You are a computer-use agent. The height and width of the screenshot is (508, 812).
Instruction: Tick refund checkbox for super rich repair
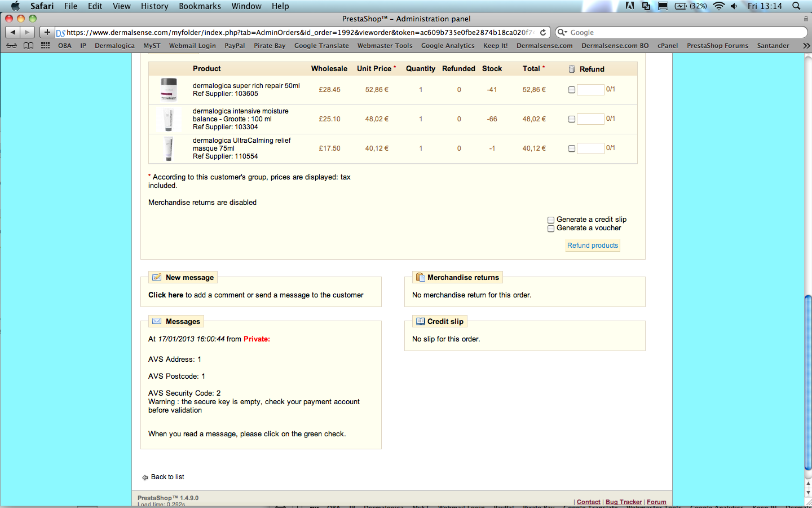(x=572, y=90)
